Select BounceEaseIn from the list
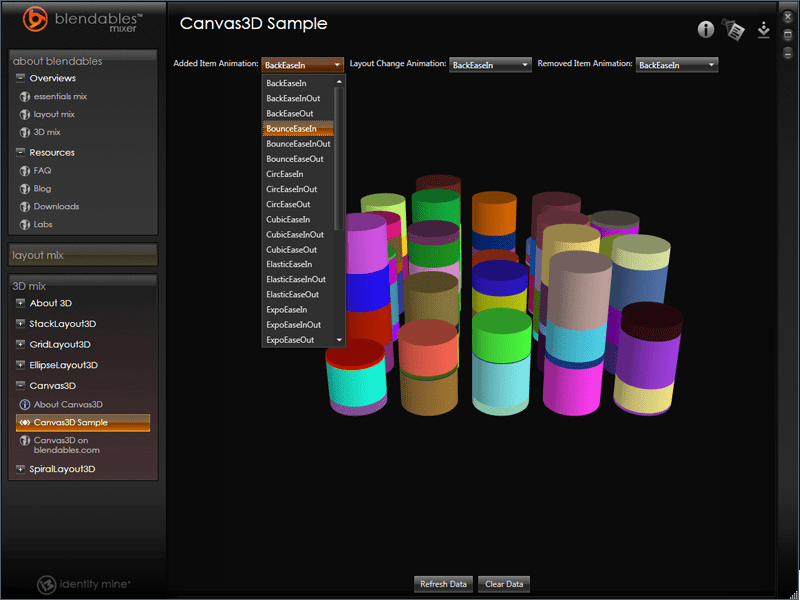 coord(292,129)
